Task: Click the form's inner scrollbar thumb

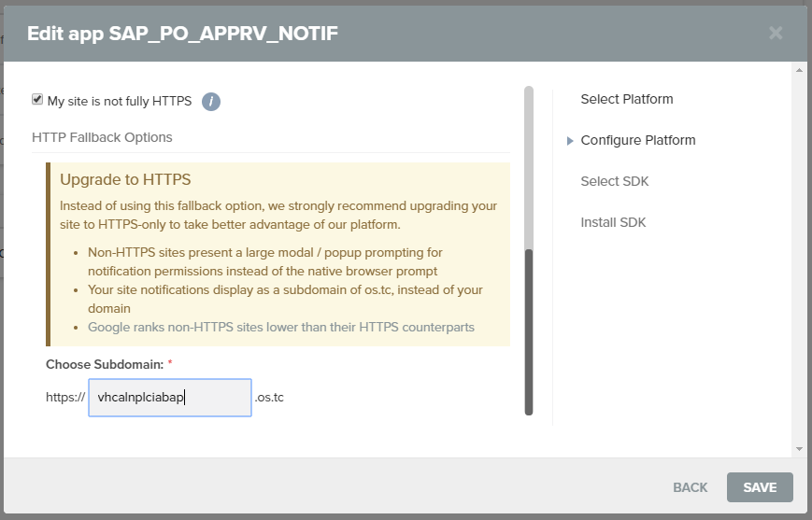Action: [529, 330]
